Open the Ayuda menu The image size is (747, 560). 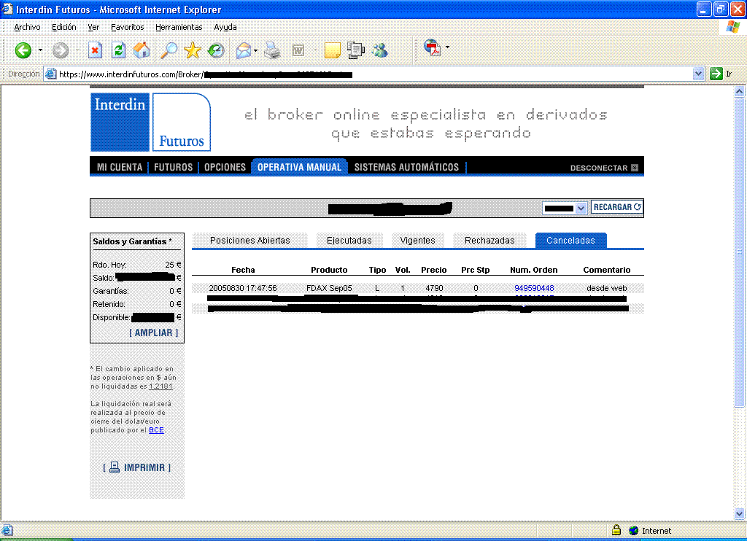click(x=225, y=27)
